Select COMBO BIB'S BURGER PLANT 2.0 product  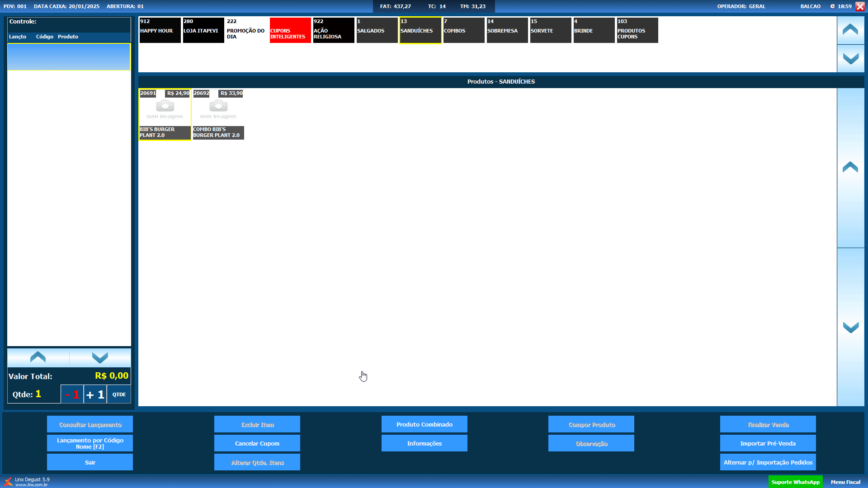point(218,114)
